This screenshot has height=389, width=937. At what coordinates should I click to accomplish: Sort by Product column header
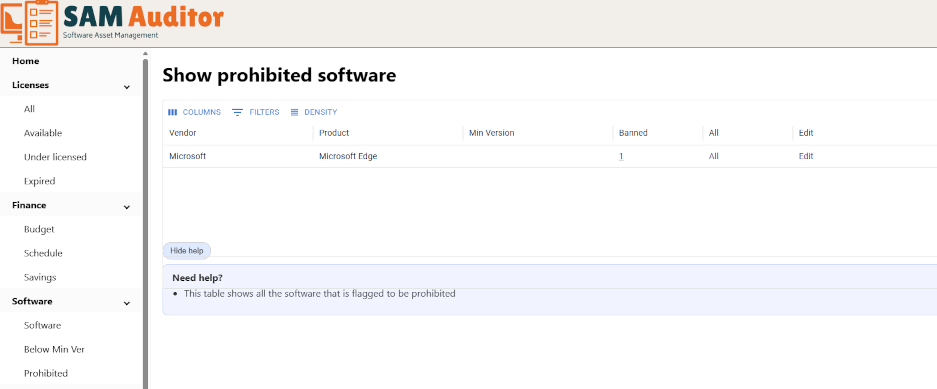pyautogui.click(x=334, y=133)
